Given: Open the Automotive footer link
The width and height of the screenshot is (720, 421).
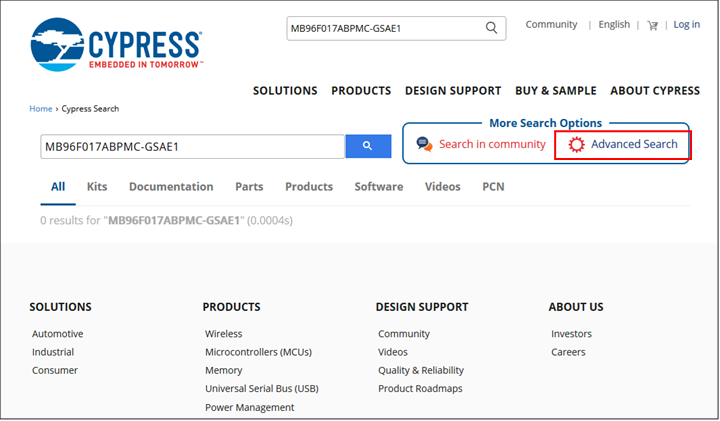Looking at the screenshot, I should pyautogui.click(x=58, y=334).
